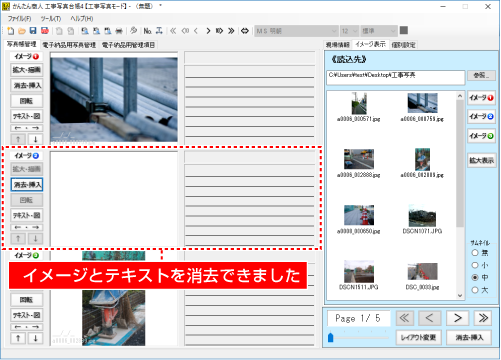The width and height of the screenshot is (501, 360).
Task: Jump to last page with toolbar » icon
Action: point(231,31)
